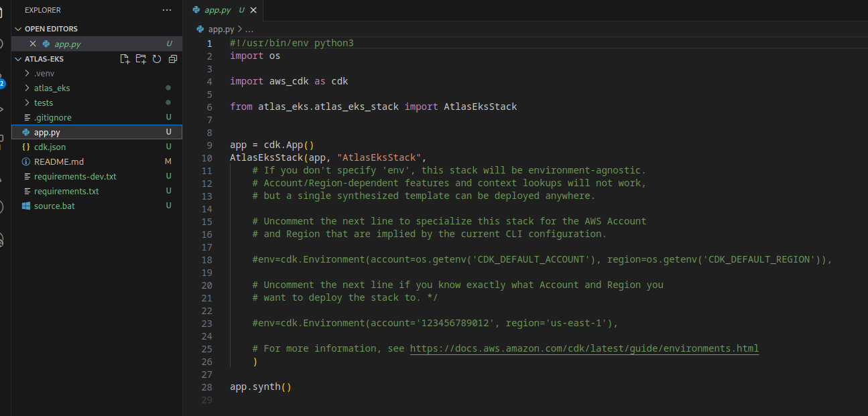Screen dimensions: 868x416
Task: Click the U status badge on cdk.json
Action: click(168, 147)
